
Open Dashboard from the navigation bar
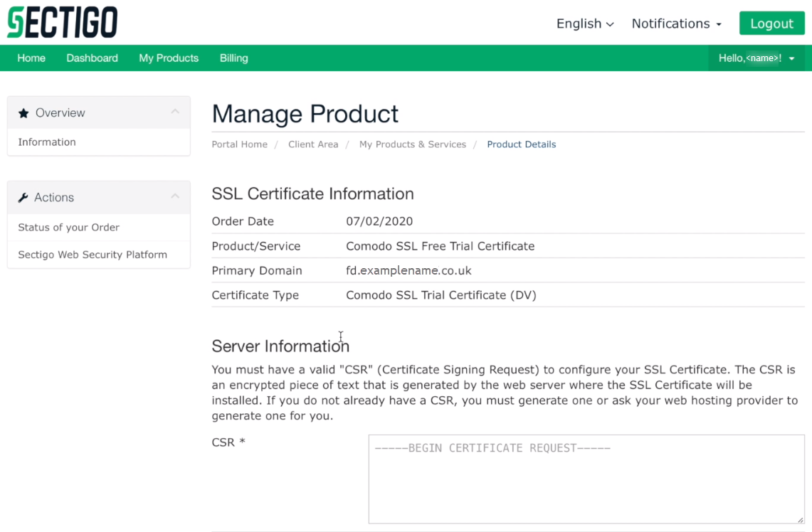coord(92,58)
